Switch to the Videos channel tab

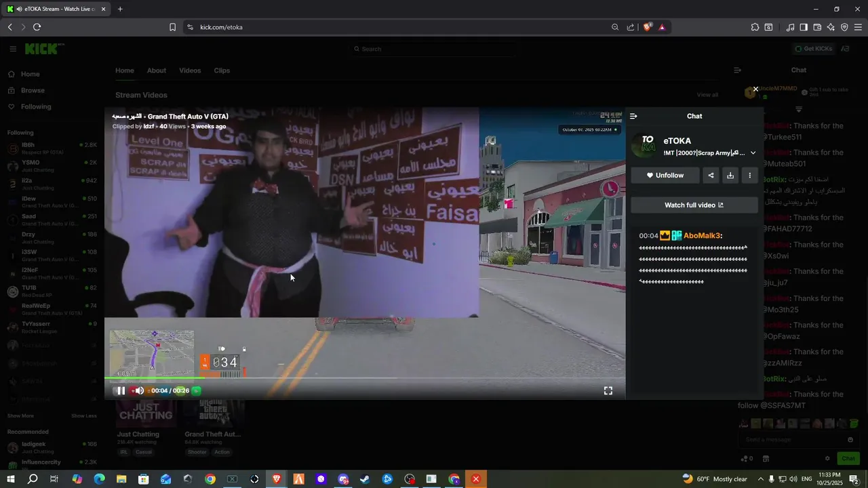[x=190, y=70]
